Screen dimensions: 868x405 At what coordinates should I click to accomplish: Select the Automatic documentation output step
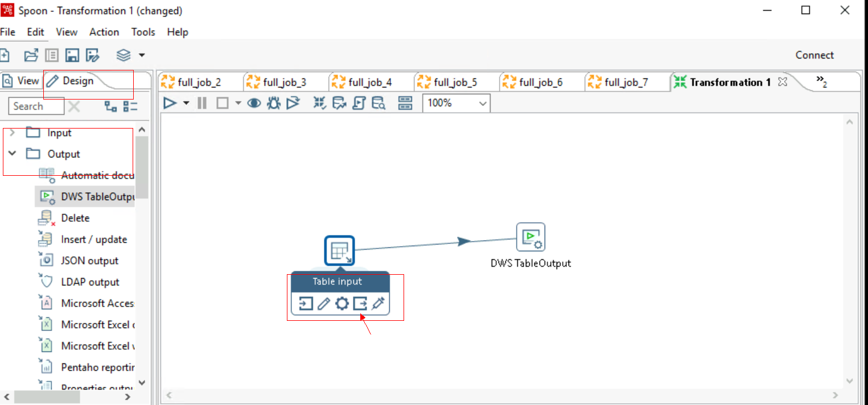[85, 175]
